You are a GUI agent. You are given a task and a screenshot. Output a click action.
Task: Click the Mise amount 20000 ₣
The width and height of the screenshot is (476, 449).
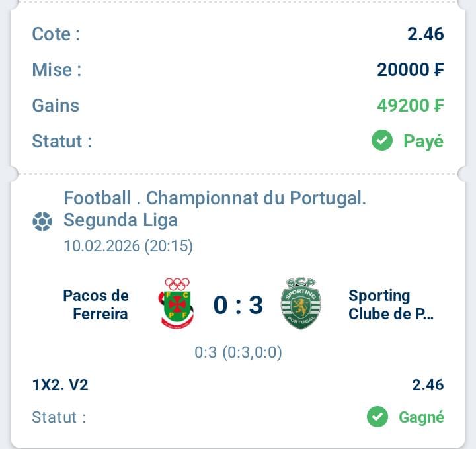(x=410, y=69)
